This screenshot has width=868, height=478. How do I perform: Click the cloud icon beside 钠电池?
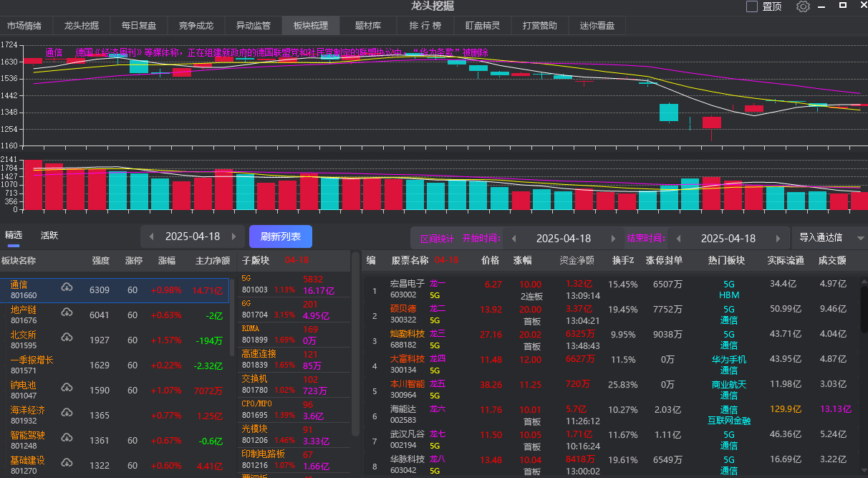click(67, 388)
